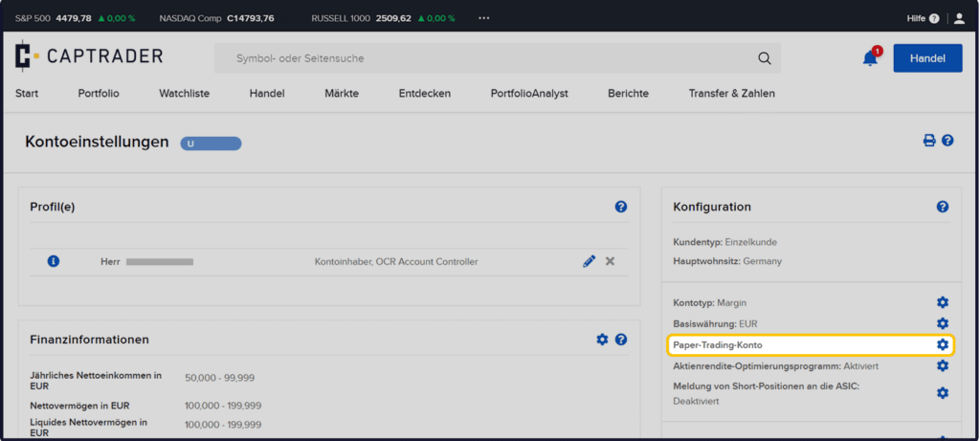Click the Hilfe question mark icon
Viewport: 980px width, 441px height.
(934, 19)
